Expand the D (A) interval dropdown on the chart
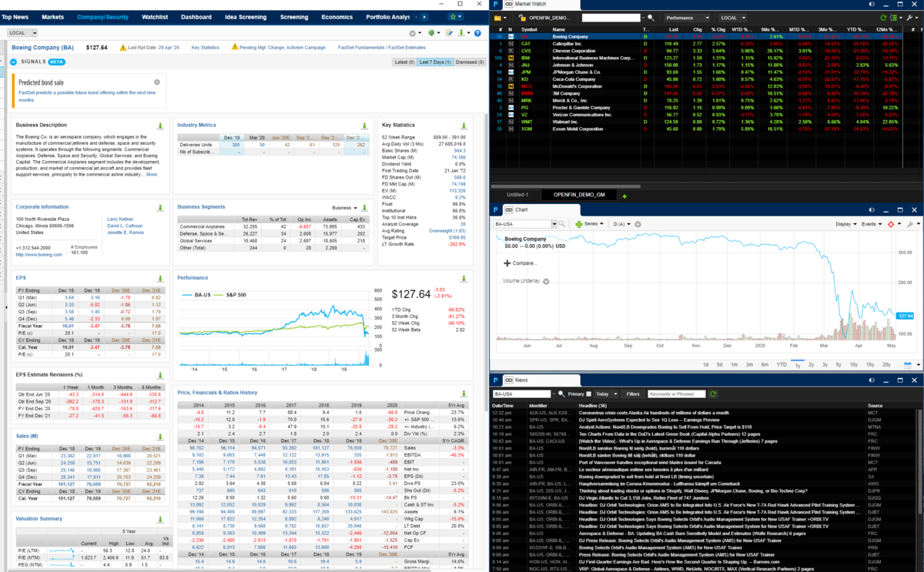The image size is (924, 572). [x=621, y=223]
